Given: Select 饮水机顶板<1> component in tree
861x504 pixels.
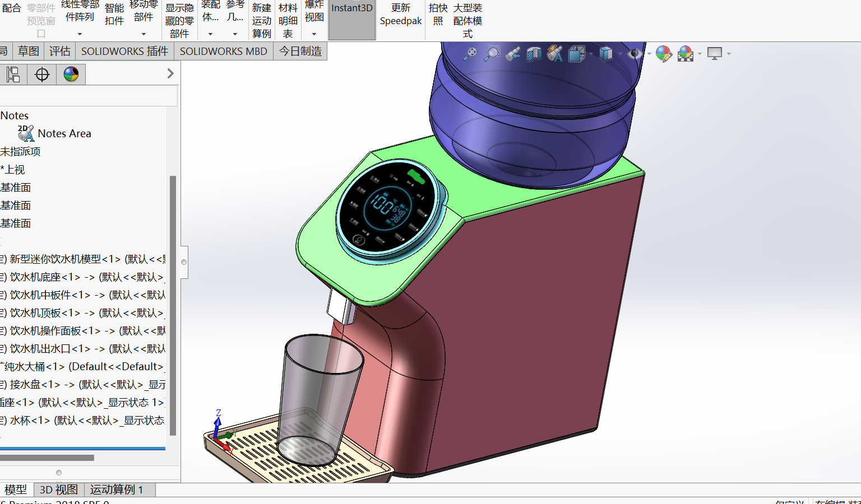Looking at the screenshot, I should point(83,312).
